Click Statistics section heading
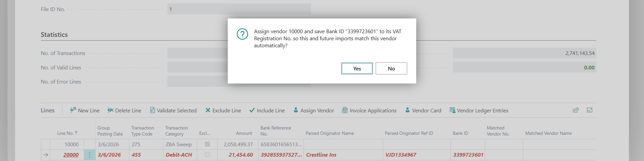The height and width of the screenshot is (161, 644). coord(54,35)
